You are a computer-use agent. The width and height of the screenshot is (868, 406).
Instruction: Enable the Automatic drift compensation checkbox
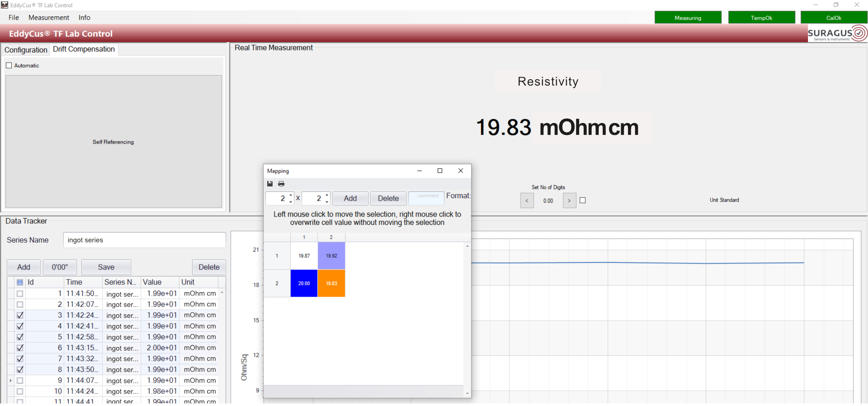point(9,66)
